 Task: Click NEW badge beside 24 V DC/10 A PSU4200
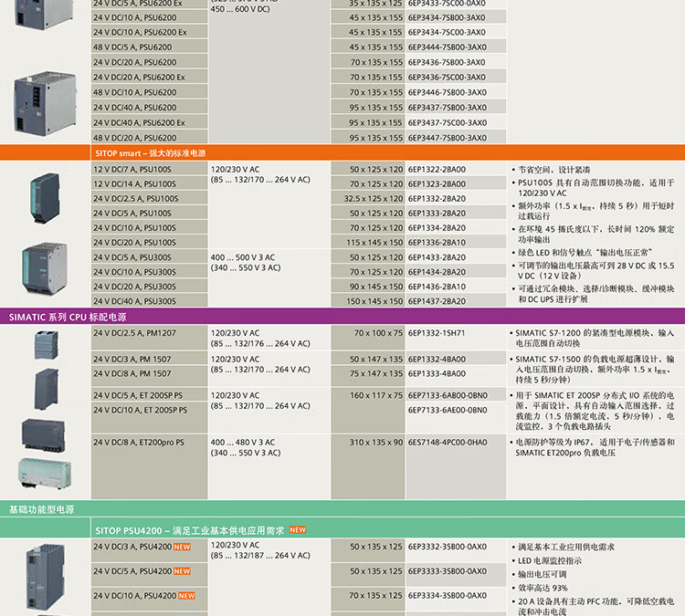186,596
